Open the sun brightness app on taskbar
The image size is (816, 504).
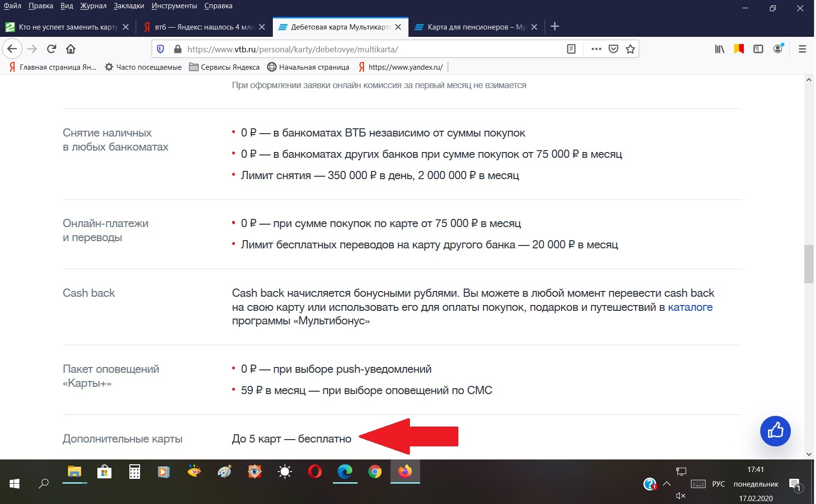(x=285, y=472)
